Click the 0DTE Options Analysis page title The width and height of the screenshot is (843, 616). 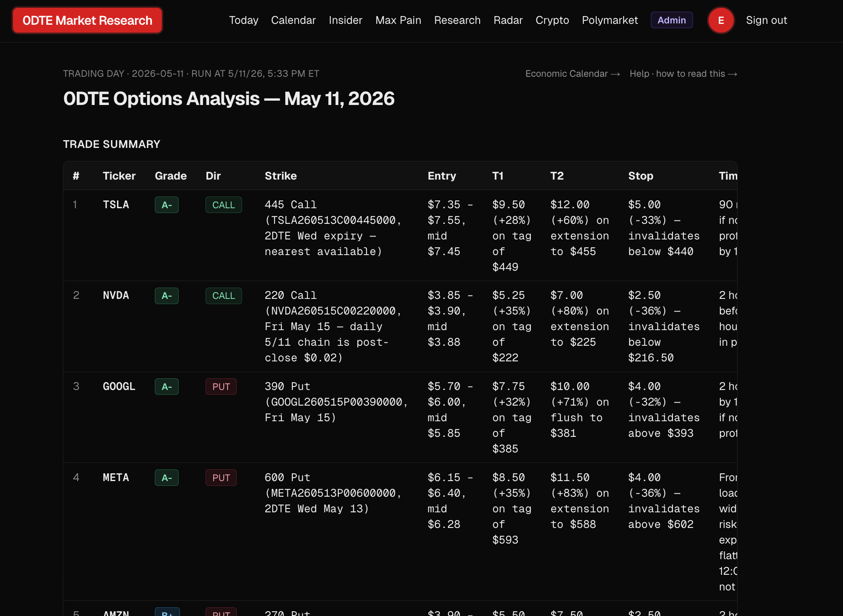pyautogui.click(x=229, y=99)
